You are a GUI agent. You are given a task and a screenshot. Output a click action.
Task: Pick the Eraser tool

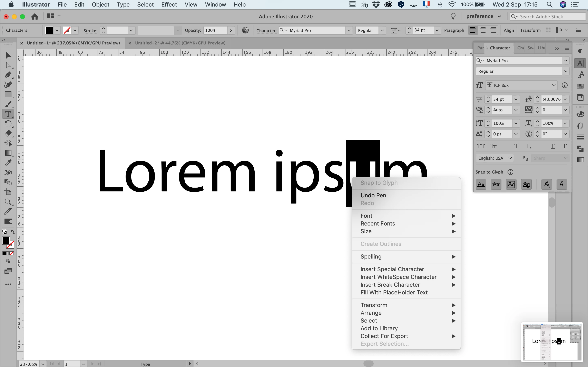tap(8, 134)
